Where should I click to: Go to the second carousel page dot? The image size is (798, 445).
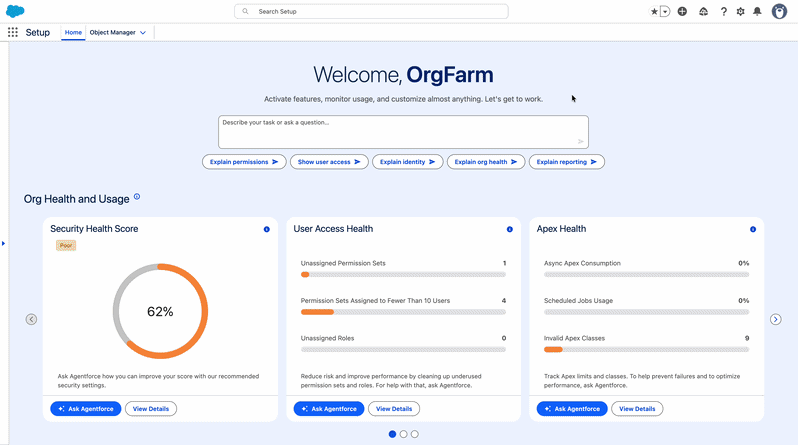click(x=403, y=434)
